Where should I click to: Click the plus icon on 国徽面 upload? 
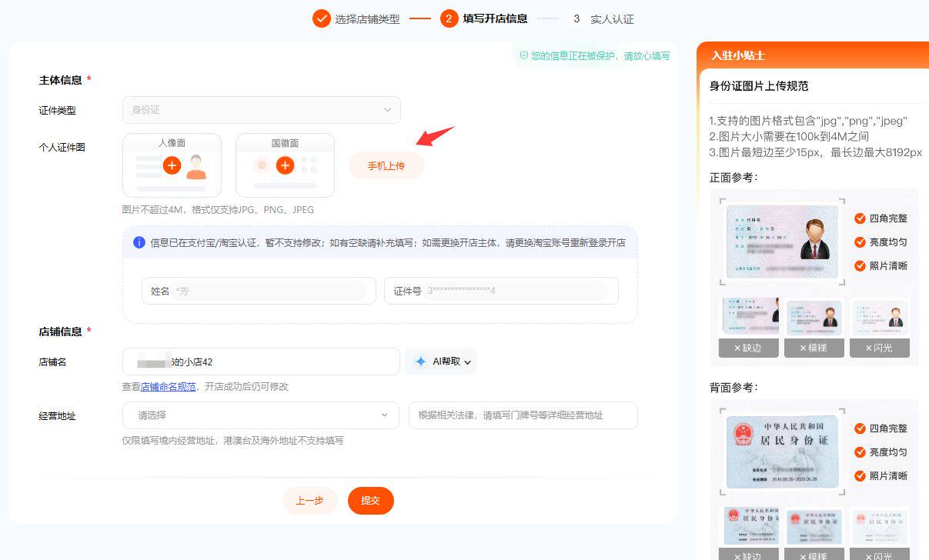[x=285, y=165]
